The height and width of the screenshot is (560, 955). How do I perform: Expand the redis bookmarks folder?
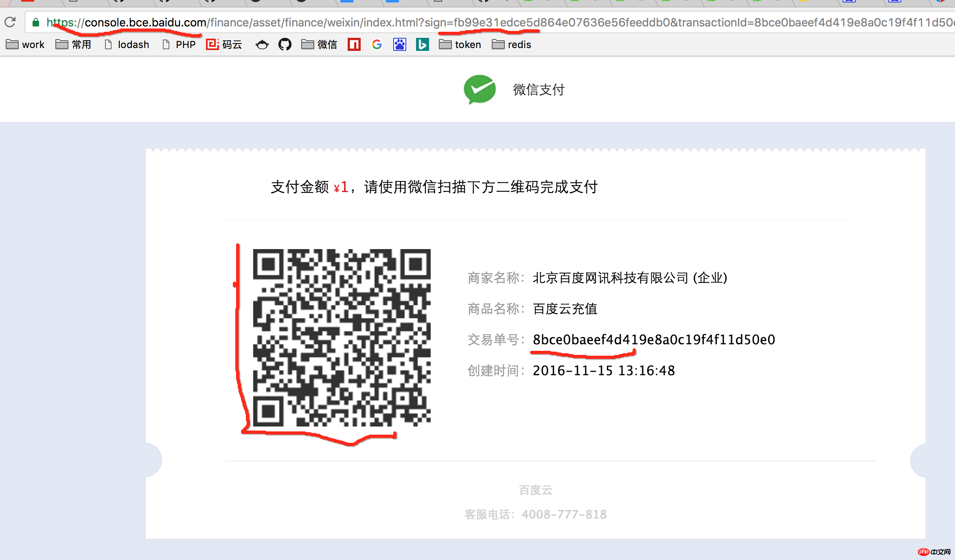[x=512, y=44]
